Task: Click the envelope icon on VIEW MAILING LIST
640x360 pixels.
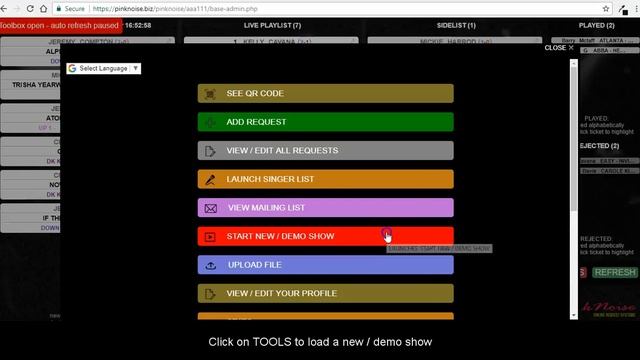Action: 211,208
